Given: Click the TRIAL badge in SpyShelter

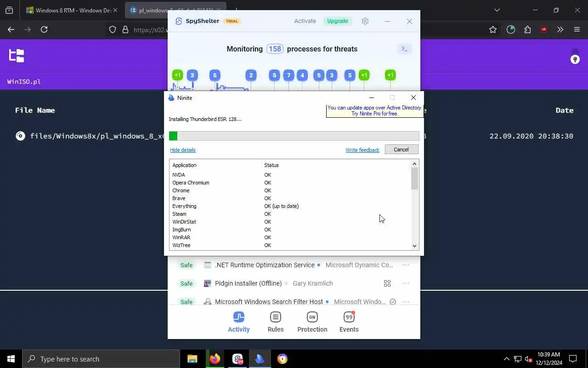Looking at the screenshot, I should 232,21.
